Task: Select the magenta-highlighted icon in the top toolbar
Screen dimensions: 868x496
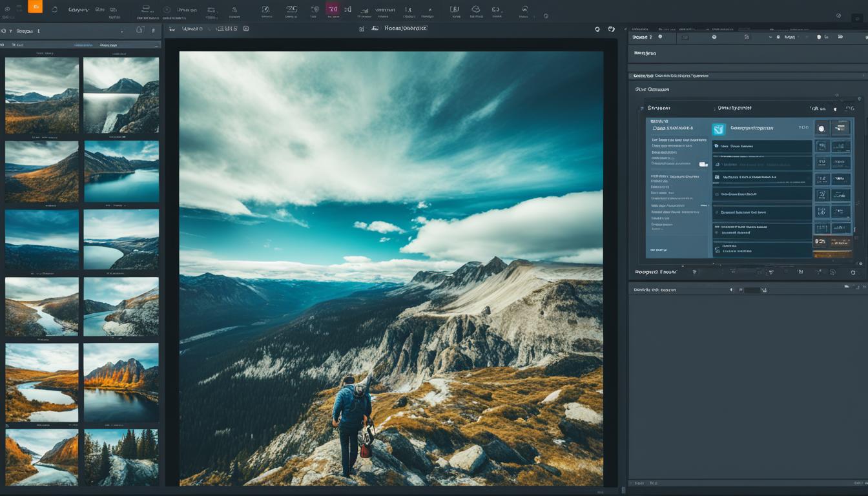Action: click(333, 9)
